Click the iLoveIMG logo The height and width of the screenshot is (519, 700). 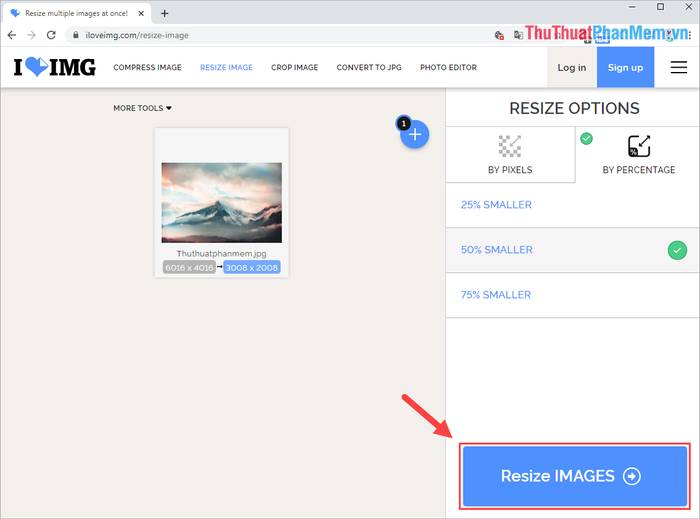(54, 67)
